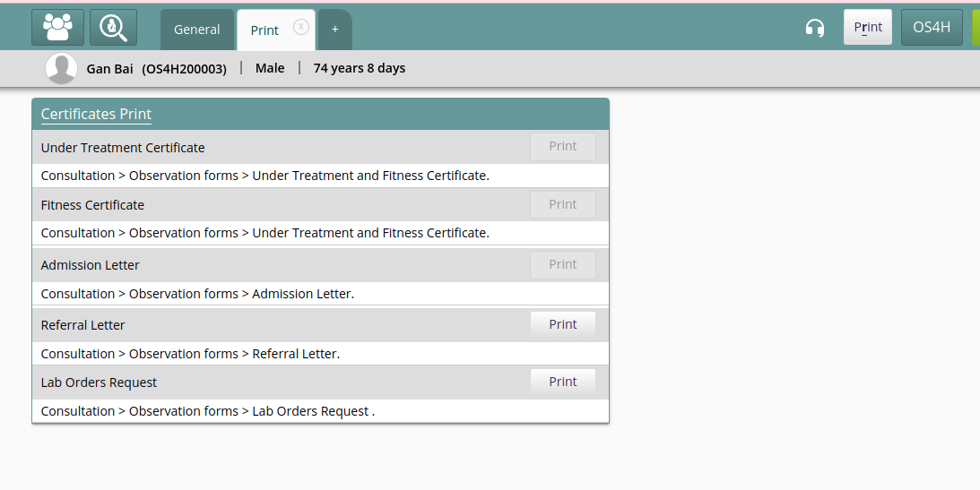Switch to the General tab
Viewport: 980px width, 490px height.
click(x=197, y=30)
